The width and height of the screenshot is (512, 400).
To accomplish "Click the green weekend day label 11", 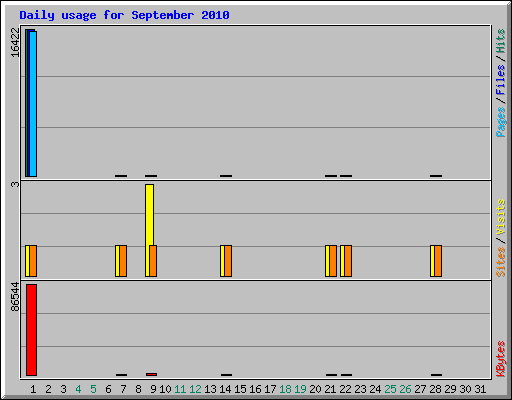I will point(180,389).
